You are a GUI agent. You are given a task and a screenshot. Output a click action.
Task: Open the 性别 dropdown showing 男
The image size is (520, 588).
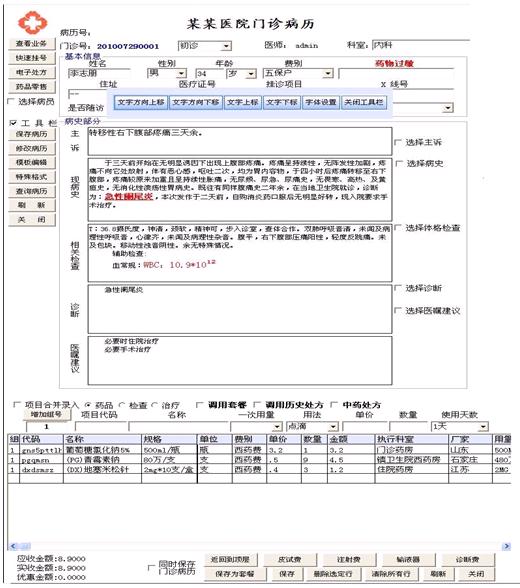(181, 73)
